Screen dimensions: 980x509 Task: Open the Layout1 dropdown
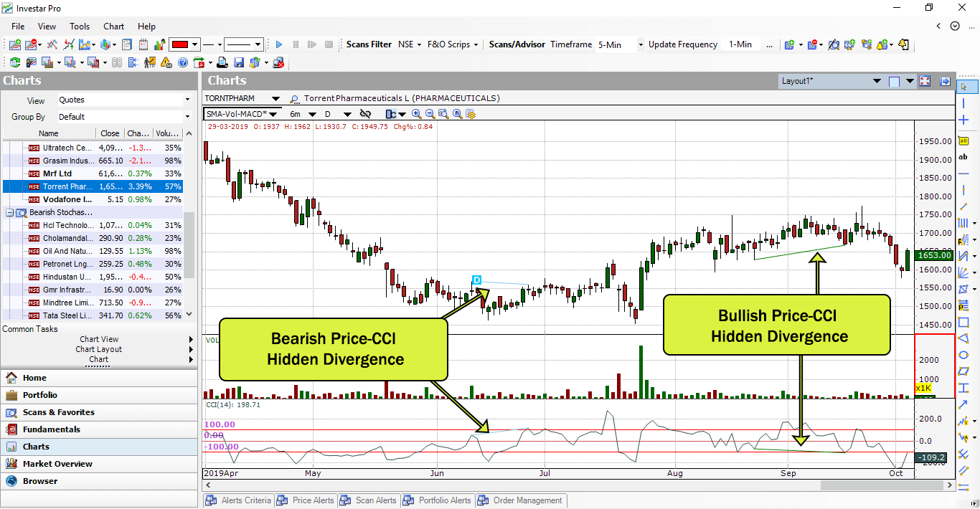coord(876,82)
